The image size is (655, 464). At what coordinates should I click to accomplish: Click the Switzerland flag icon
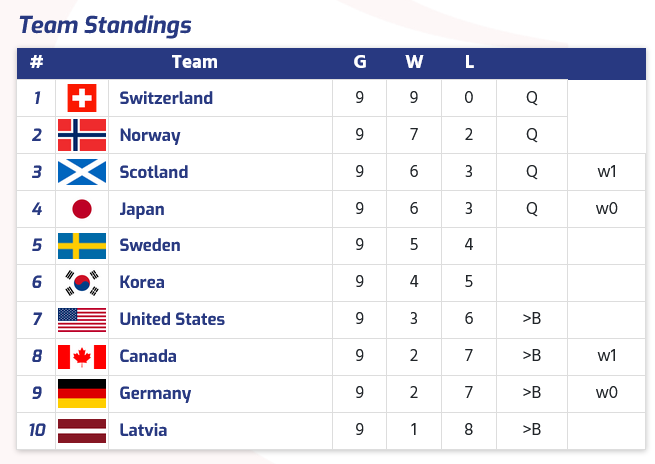(82, 98)
